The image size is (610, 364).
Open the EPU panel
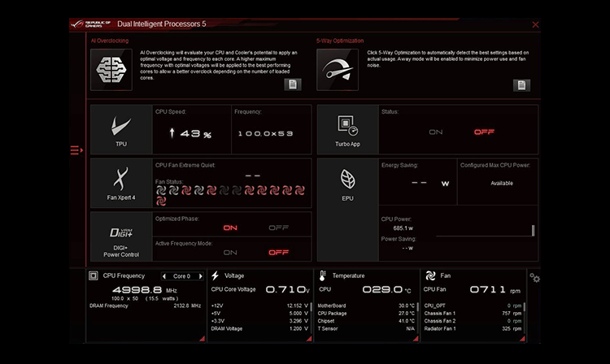coord(348,210)
